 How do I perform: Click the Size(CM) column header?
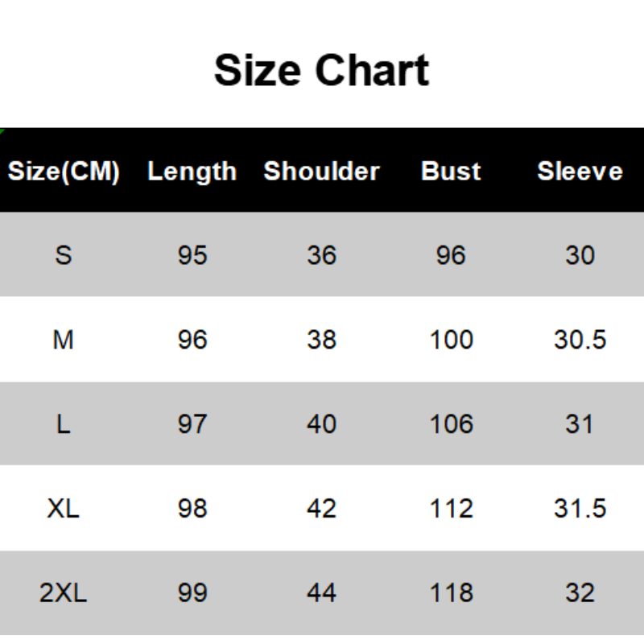click(64, 171)
